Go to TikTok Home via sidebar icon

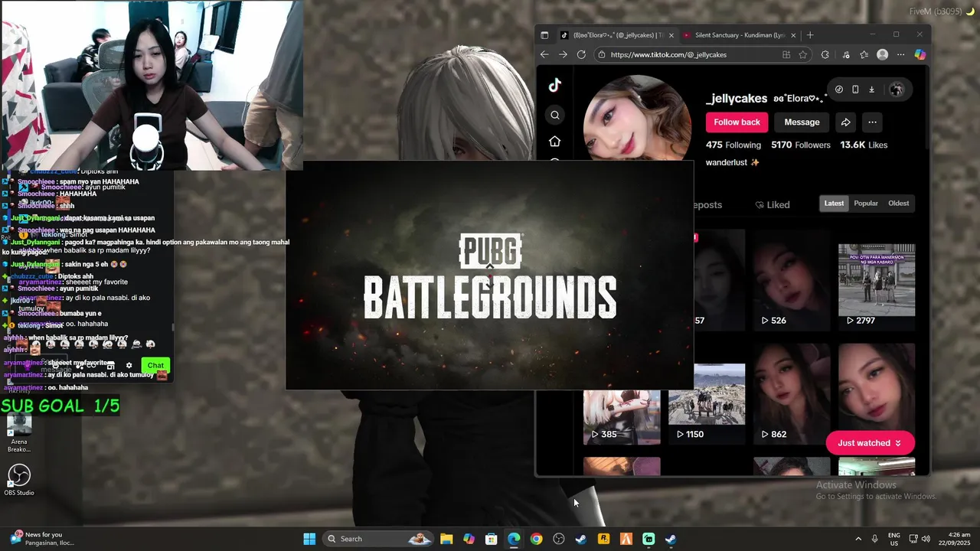[555, 142]
